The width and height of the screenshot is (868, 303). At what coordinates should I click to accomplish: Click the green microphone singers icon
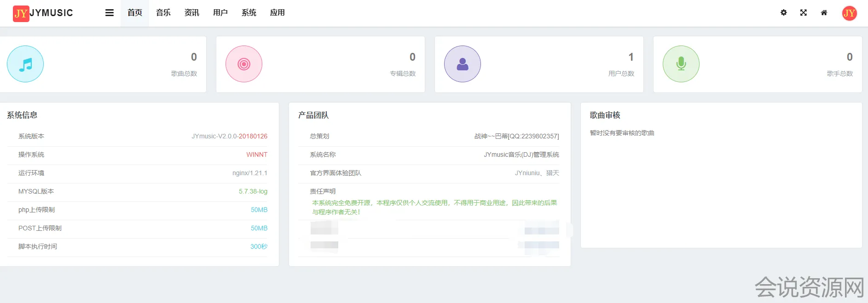[x=681, y=64]
